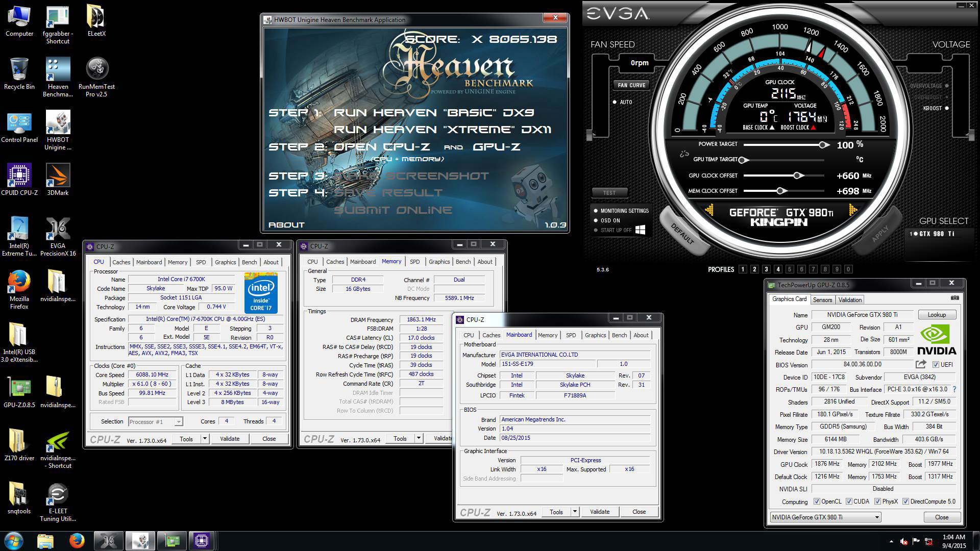Click the right yellow arrow in PrecisionX
Viewport: 980px width, 551px height.
click(853, 210)
